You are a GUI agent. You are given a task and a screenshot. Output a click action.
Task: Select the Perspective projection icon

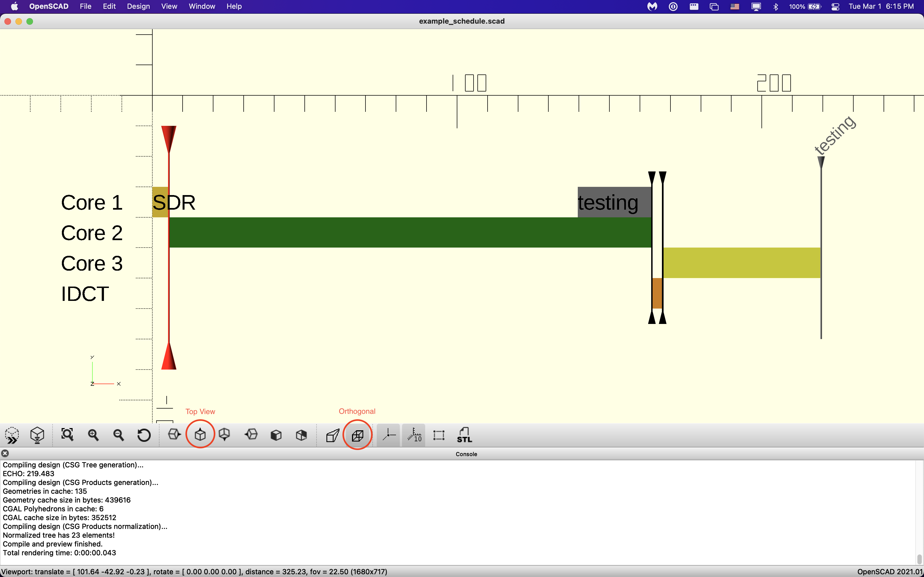pos(332,435)
